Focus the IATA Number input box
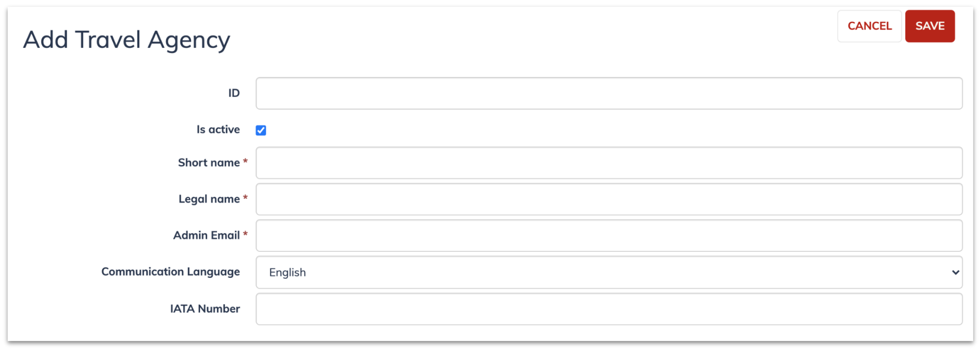 609,309
